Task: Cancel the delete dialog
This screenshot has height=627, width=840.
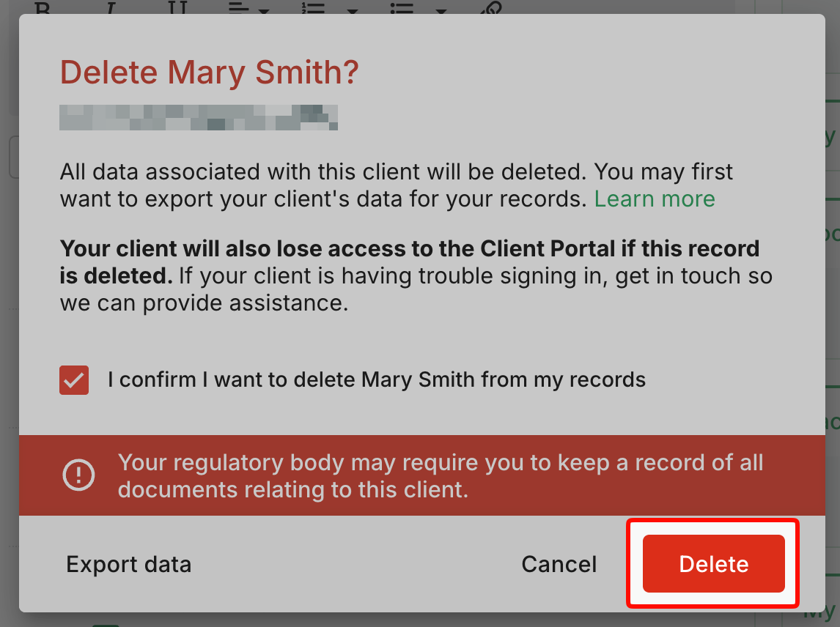Action: click(x=559, y=564)
